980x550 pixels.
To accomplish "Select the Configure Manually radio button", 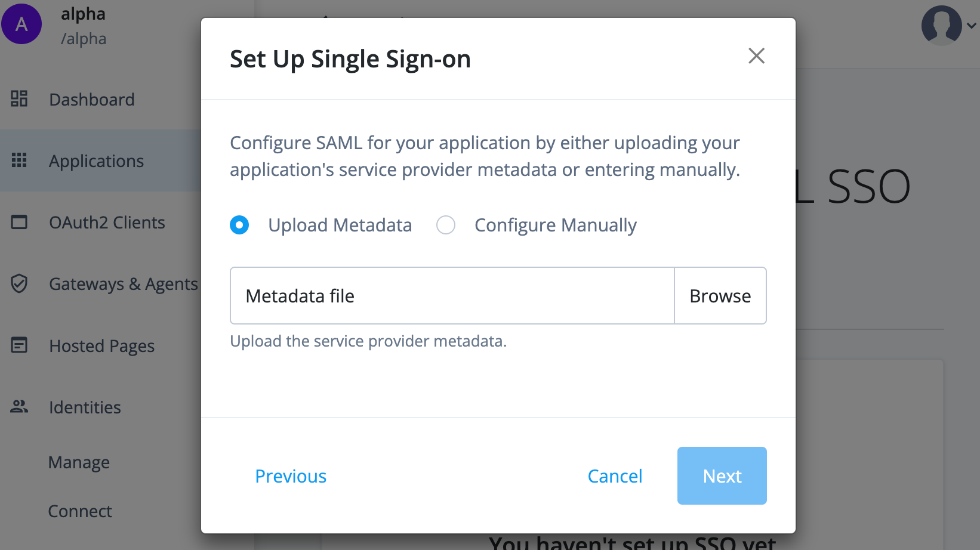I will tap(445, 225).
